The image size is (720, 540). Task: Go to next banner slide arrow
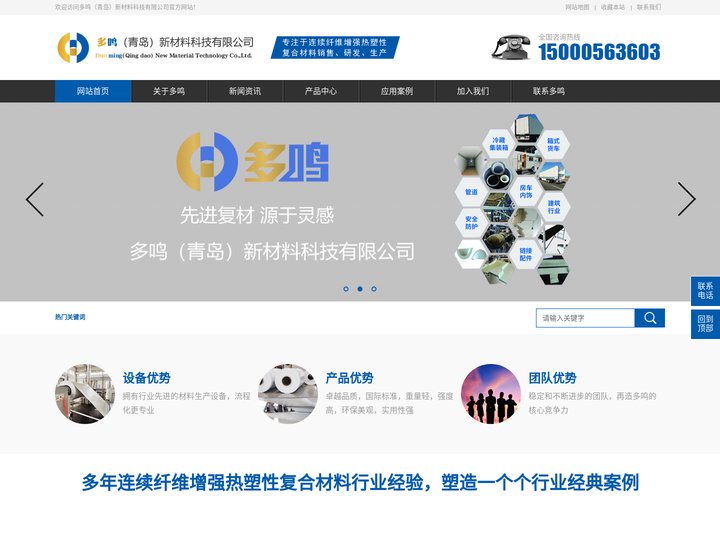(x=686, y=199)
